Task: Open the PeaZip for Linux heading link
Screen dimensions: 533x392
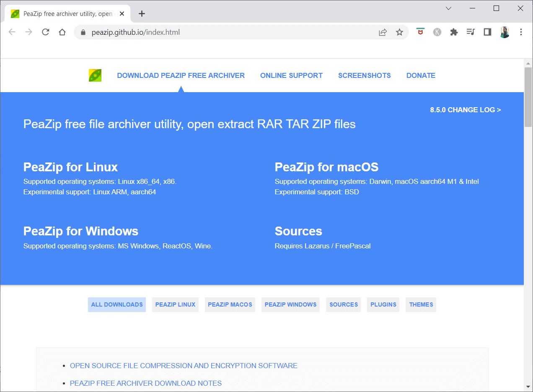Action: tap(70, 167)
